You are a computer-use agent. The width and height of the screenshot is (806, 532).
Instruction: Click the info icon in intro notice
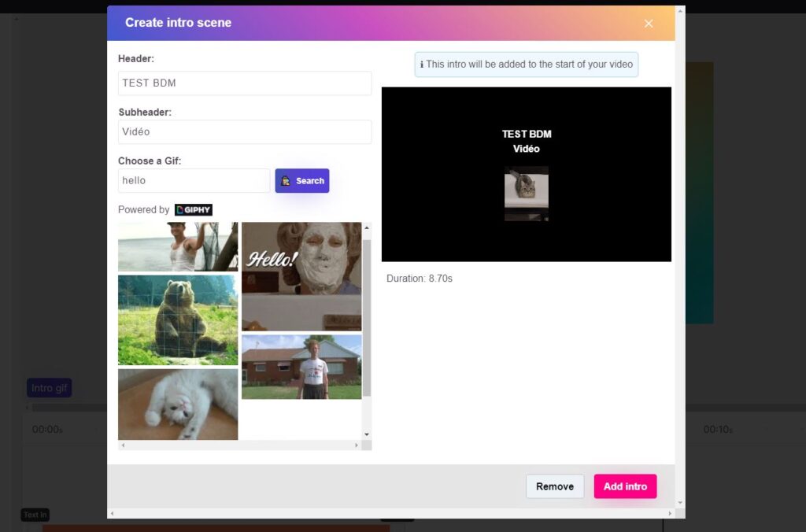pos(422,65)
